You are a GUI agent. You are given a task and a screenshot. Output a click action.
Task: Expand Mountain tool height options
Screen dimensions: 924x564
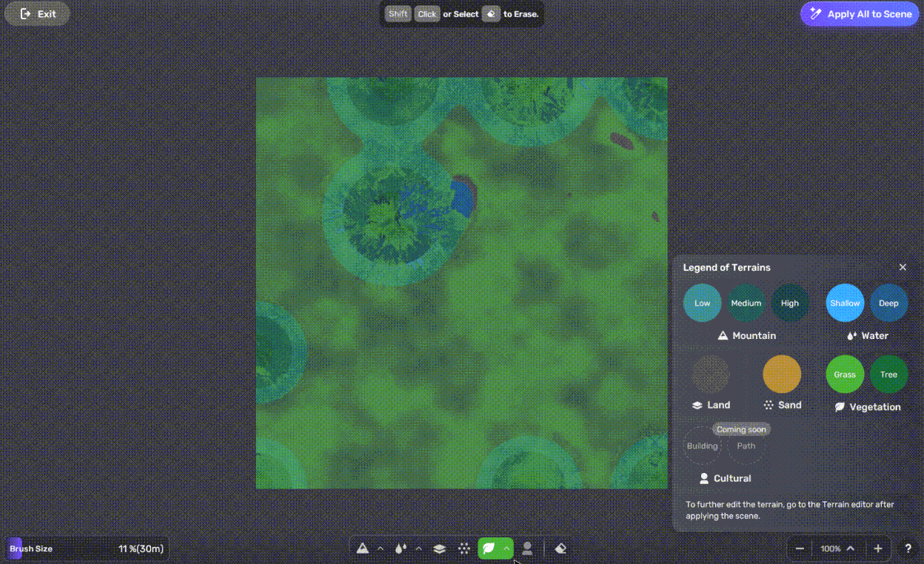[381, 548]
